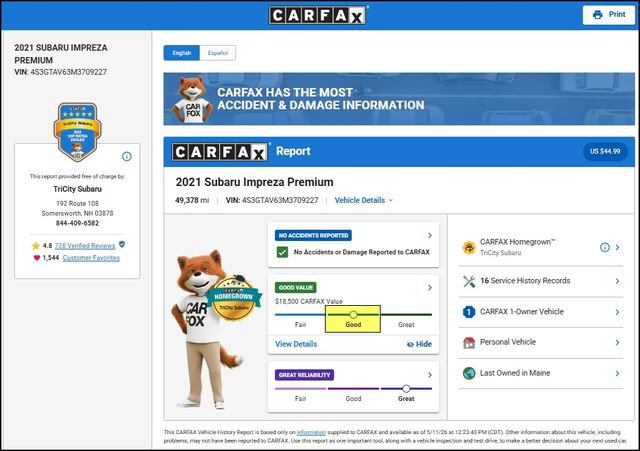Screen dimensions: 640x451
Task: Select Personal Vehicle item
Action: point(541,342)
